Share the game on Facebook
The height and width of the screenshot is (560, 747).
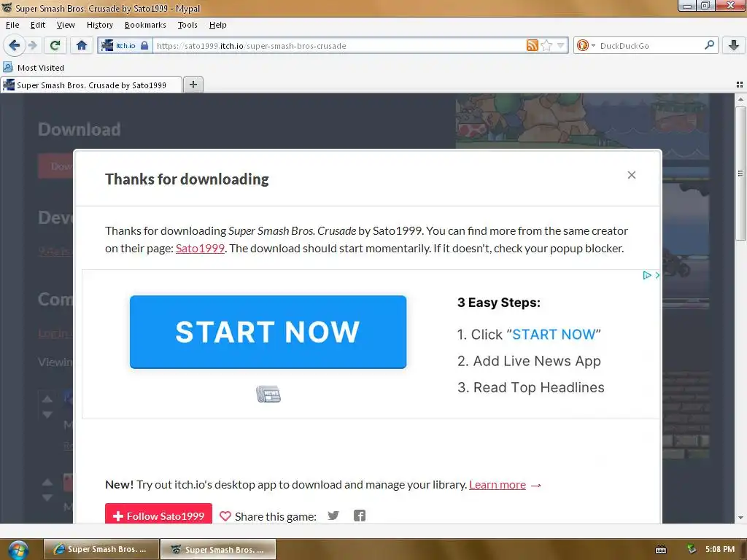click(x=360, y=516)
